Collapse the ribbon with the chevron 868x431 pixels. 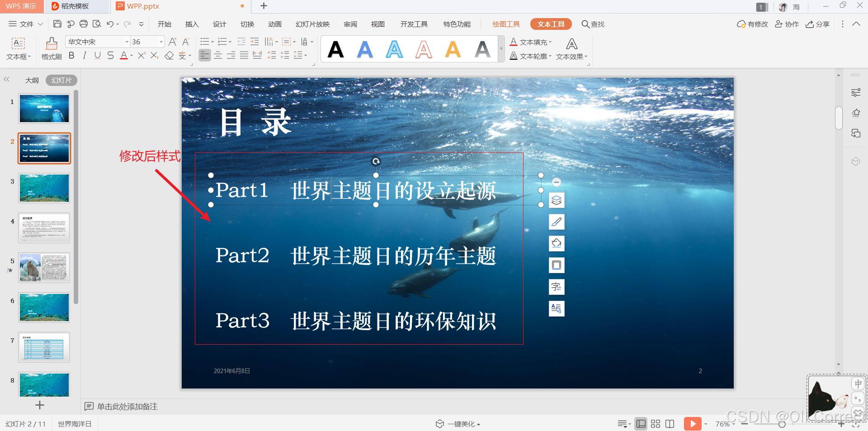[x=856, y=24]
